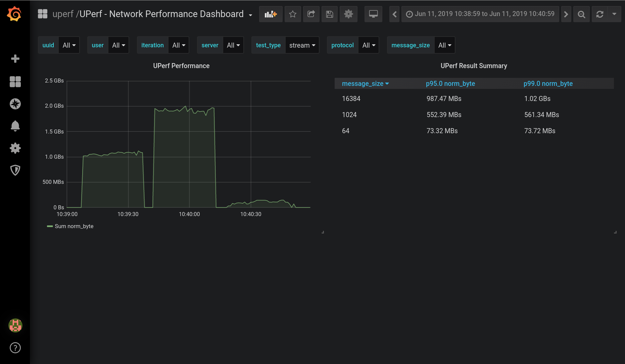The image size is (625, 364).
Task: Open dashboard settings gear in toolbar
Action: (348, 14)
